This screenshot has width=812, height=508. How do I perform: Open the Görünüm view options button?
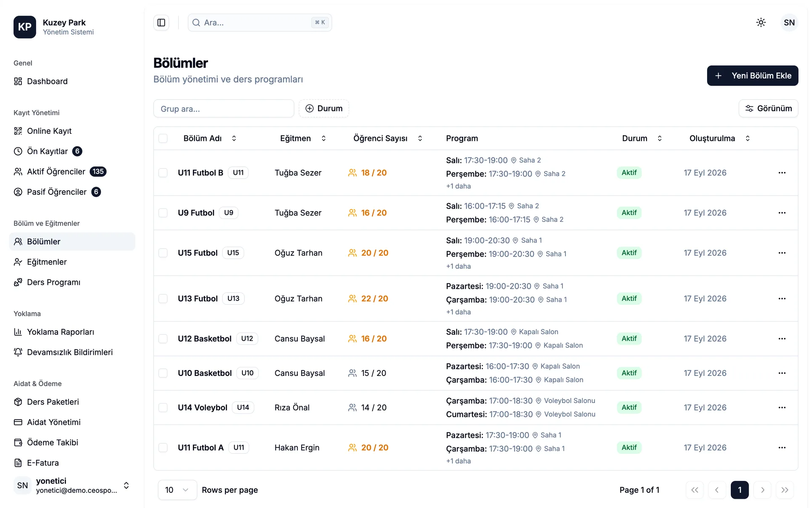point(768,108)
